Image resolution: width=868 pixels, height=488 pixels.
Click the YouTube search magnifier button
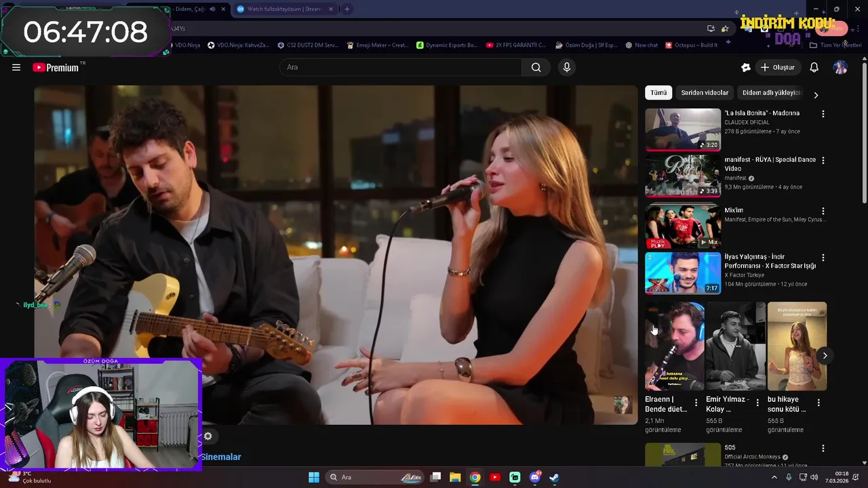click(x=536, y=67)
